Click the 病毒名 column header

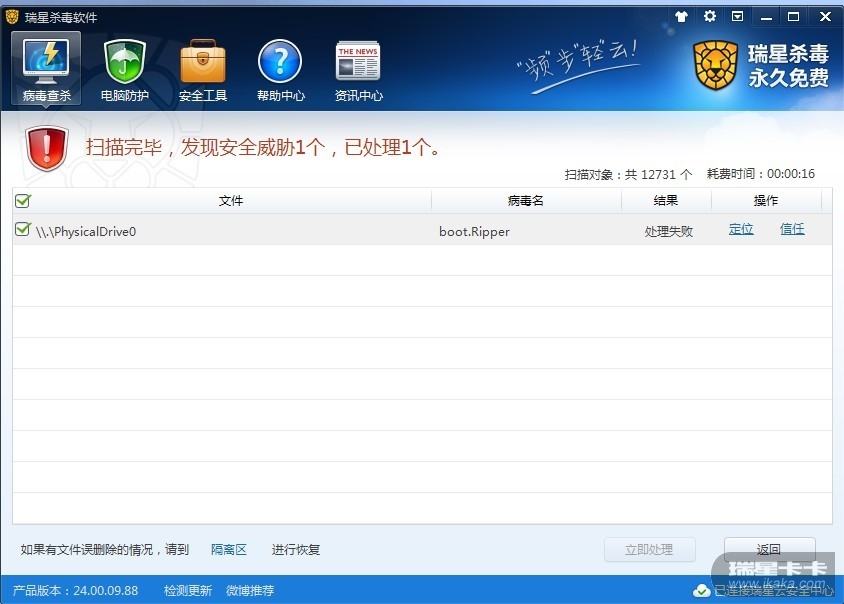(x=525, y=201)
